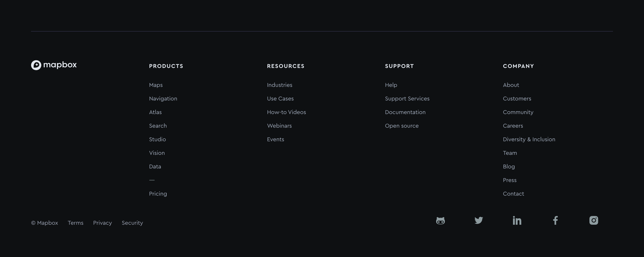Viewport: 644px width, 257px height.
Task: Open the Terms link
Action: 75,223
